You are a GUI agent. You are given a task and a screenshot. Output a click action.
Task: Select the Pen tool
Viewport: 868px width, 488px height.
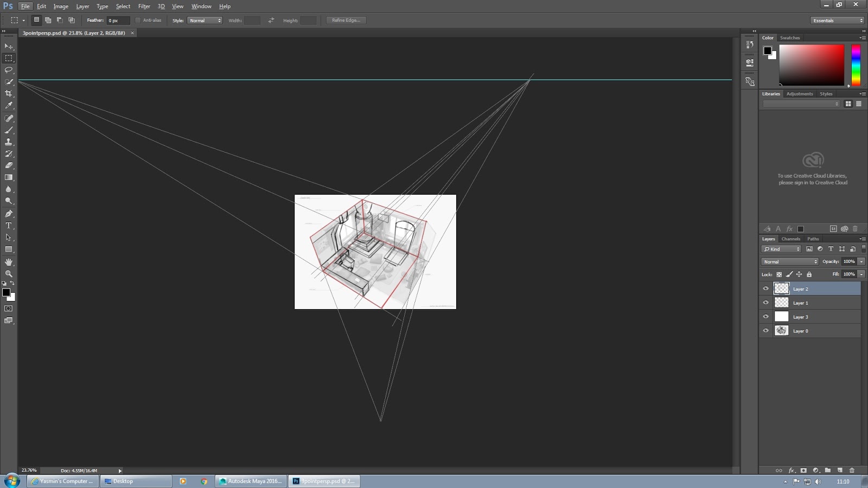(9, 214)
